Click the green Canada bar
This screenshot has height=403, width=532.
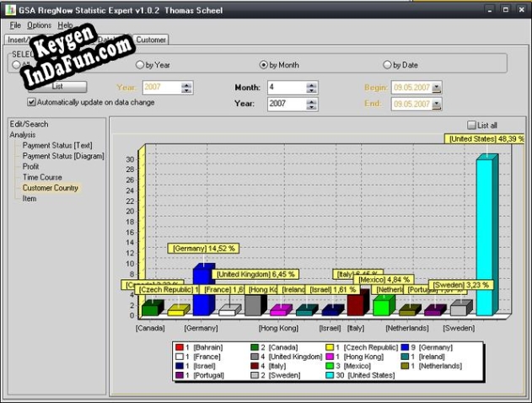150,309
